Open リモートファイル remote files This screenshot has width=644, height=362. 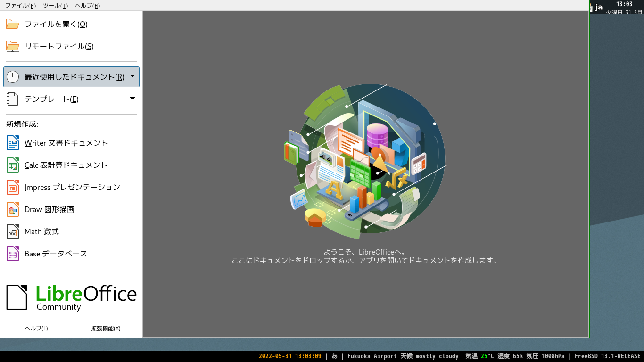tap(71, 46)
